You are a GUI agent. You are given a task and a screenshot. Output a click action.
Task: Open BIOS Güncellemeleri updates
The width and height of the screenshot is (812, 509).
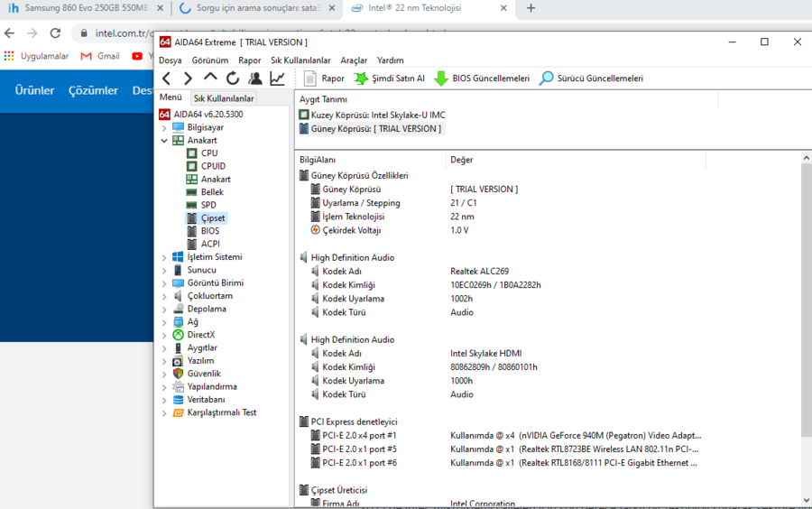(482, 79)
